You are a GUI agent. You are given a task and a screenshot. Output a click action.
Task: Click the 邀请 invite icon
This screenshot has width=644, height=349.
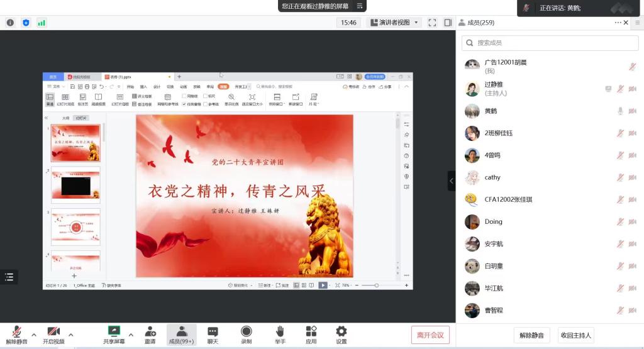[150, 335]
